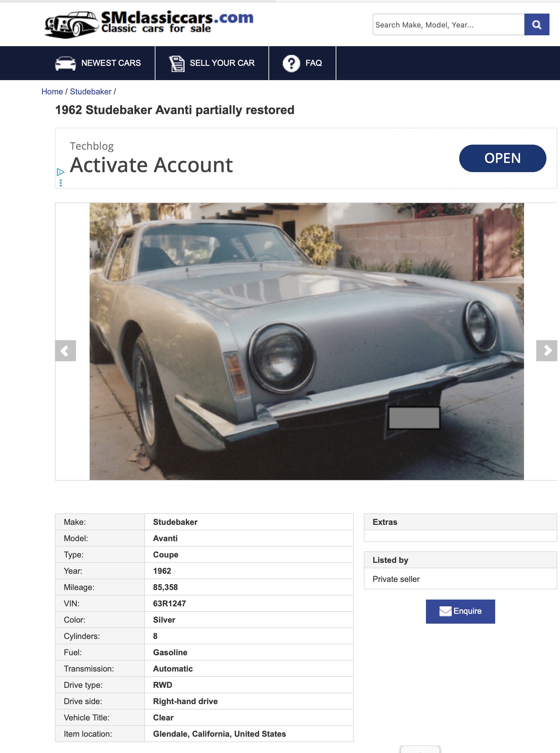This screenshot has height=753, width=560.
Task: Click the silver Avanti main photo
Action: (x=306, y=341)
